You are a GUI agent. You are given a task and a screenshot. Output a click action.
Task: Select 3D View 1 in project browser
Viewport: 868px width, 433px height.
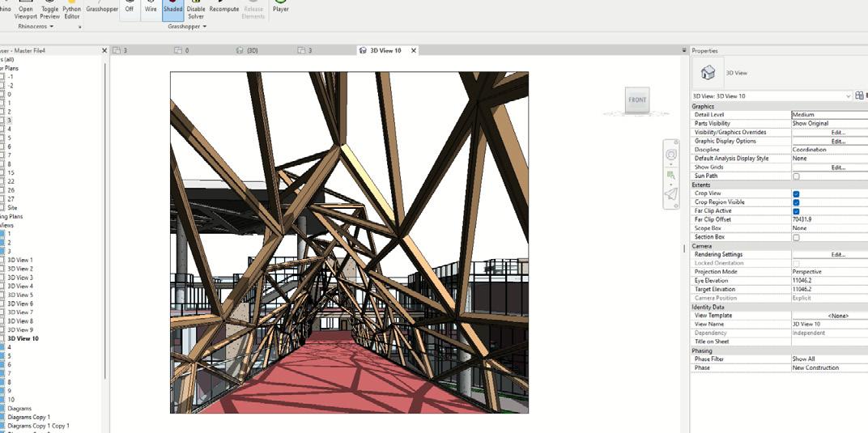point(20,260)
